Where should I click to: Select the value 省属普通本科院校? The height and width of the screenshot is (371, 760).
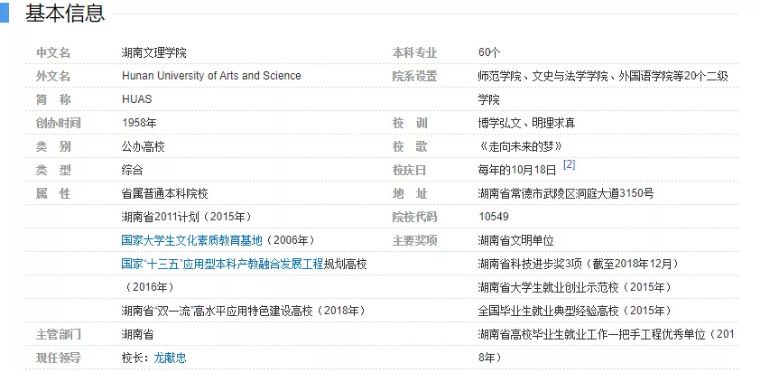point(165,194)
